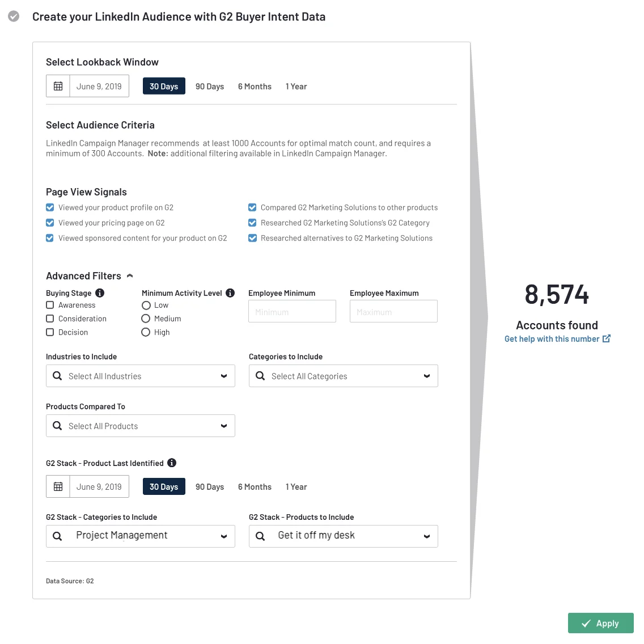This screenshot has width=644, height=644.
Task: Uncheck Viewed your pricing page on G2
Action: coord(50,223)
